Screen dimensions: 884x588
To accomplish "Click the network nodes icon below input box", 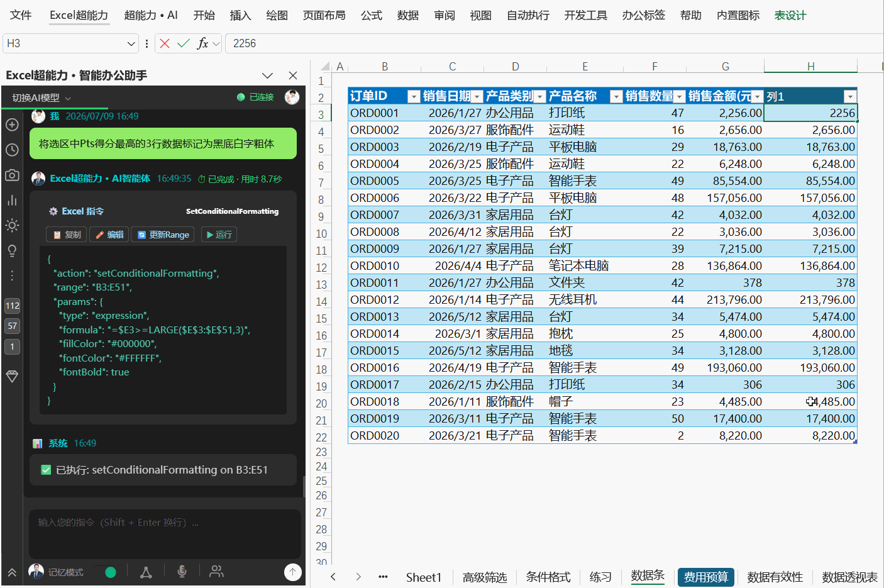I will pyautogui.click(x=146, y=572).
